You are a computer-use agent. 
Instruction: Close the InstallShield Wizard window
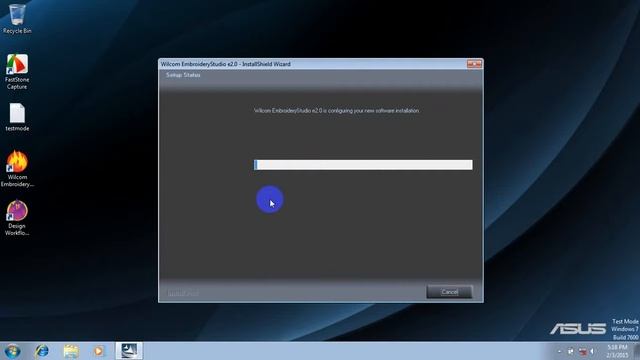(474, 64)
